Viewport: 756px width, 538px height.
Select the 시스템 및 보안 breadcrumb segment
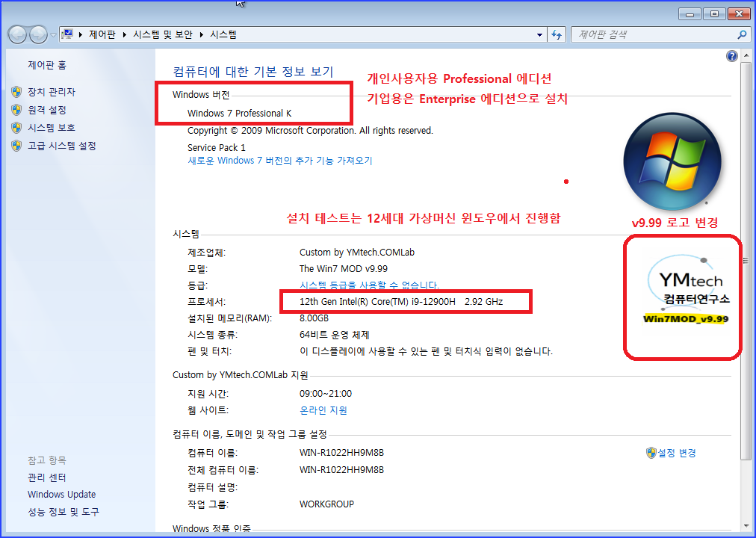(163, 34)
